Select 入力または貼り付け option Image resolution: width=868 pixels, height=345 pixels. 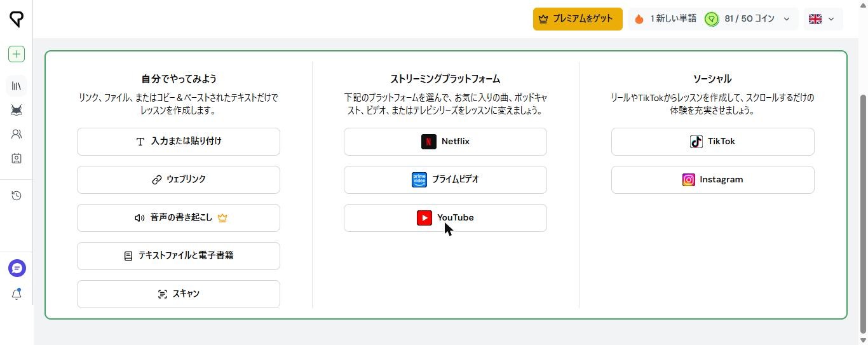179,142
